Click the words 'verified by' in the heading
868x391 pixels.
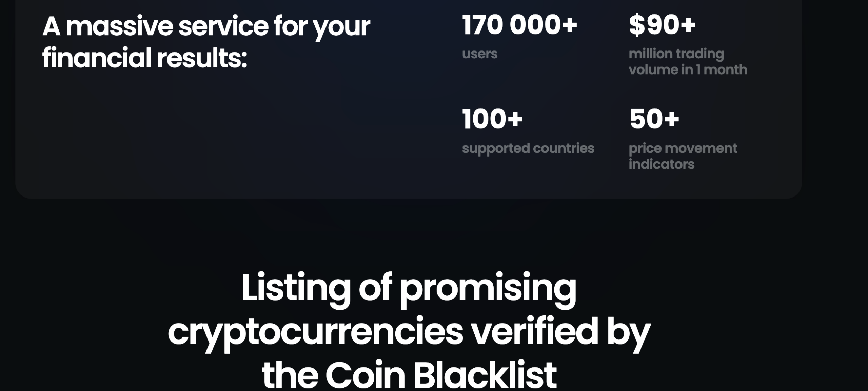(561, 333)
